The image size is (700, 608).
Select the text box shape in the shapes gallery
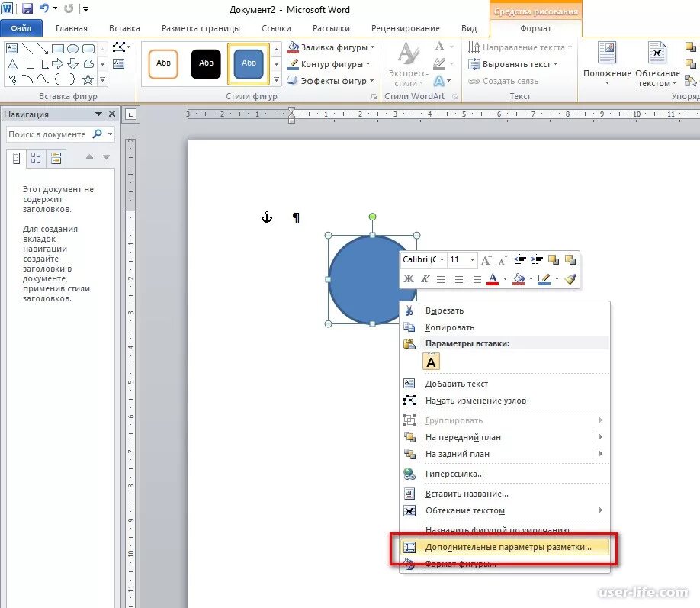coord(11,49)
